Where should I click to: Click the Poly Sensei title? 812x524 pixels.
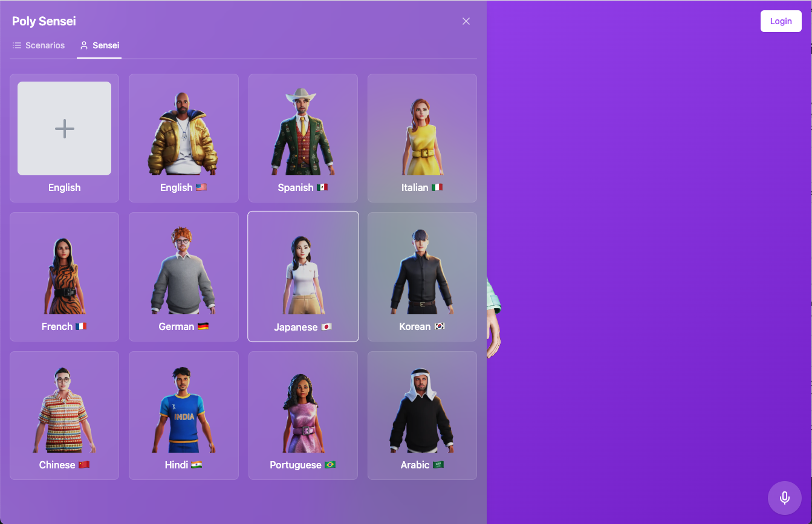pyautogui.click(x=44, y=21)
